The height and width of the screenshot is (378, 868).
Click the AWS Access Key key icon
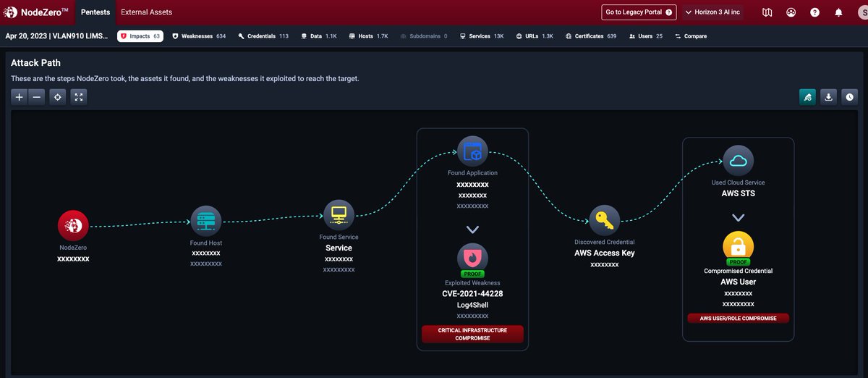point(604,220)
